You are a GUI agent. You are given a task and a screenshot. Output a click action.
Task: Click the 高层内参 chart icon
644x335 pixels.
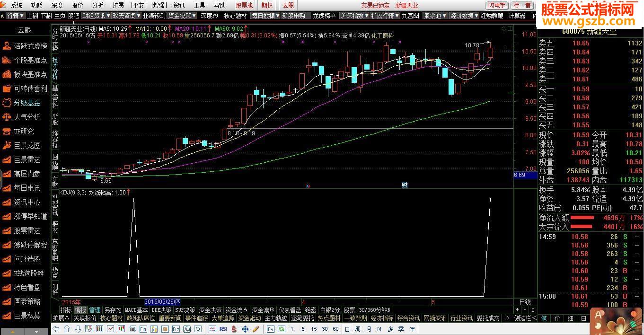tap(7, 174)
